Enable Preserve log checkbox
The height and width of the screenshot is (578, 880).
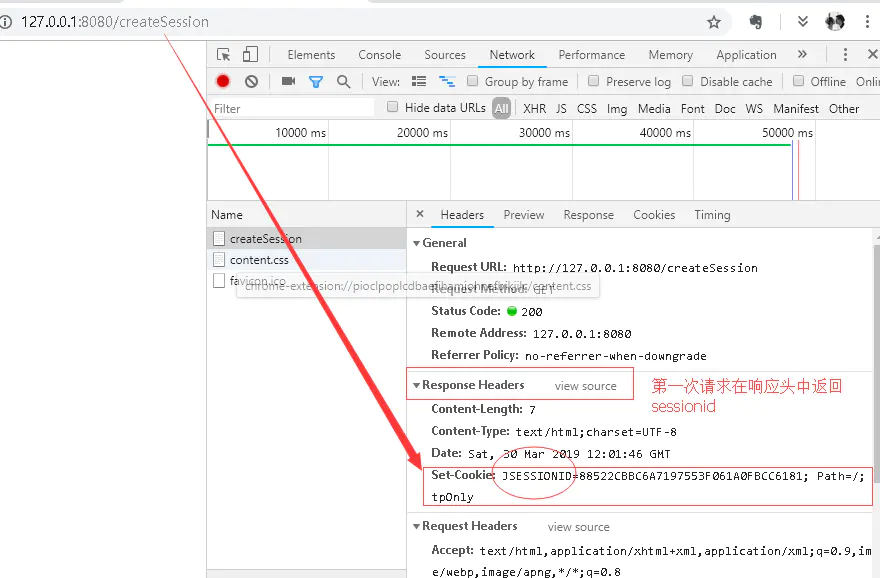593,81
